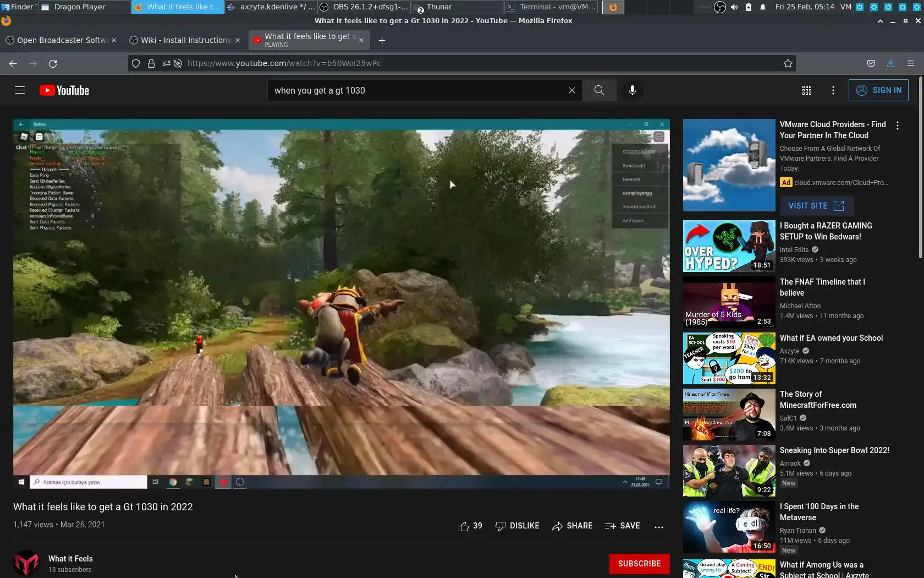Switch to axzyte.kdenlive window in taskbar
Screen dimensions: 924x578
click(271, 7)
